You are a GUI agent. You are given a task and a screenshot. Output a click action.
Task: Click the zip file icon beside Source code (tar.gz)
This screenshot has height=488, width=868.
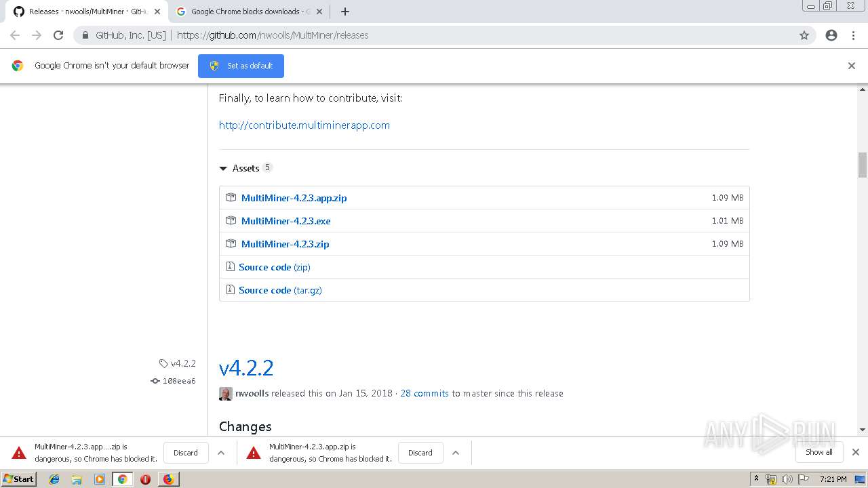(230, 290)
